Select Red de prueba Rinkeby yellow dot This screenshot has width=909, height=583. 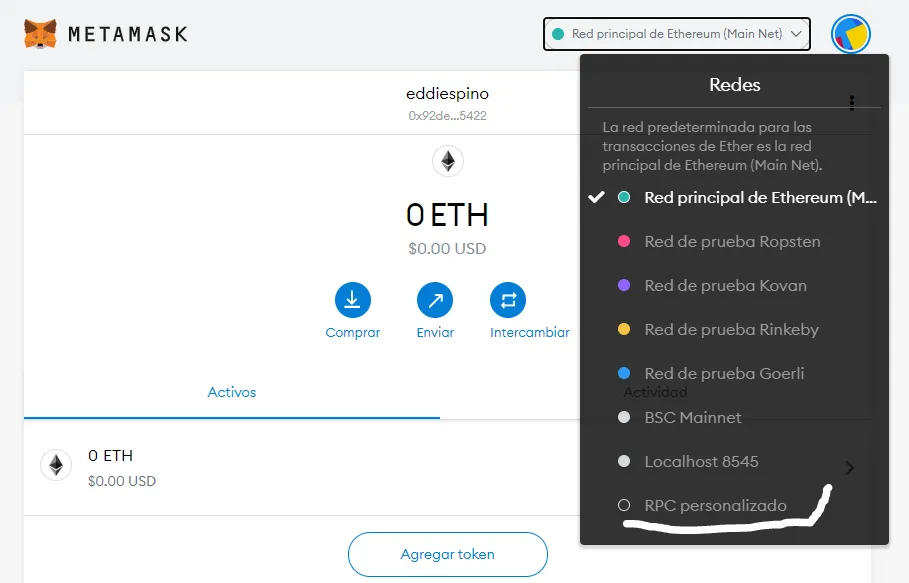[624, 329]
